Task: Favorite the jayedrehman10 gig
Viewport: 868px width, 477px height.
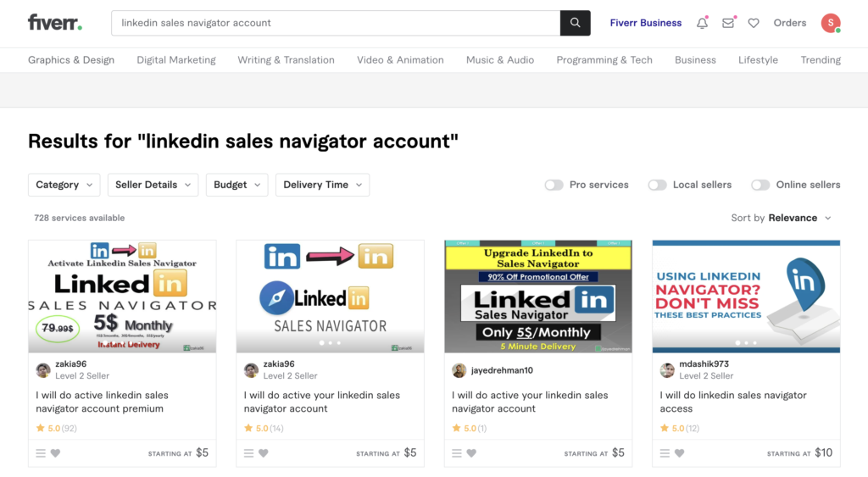Action: pos(471,453)
